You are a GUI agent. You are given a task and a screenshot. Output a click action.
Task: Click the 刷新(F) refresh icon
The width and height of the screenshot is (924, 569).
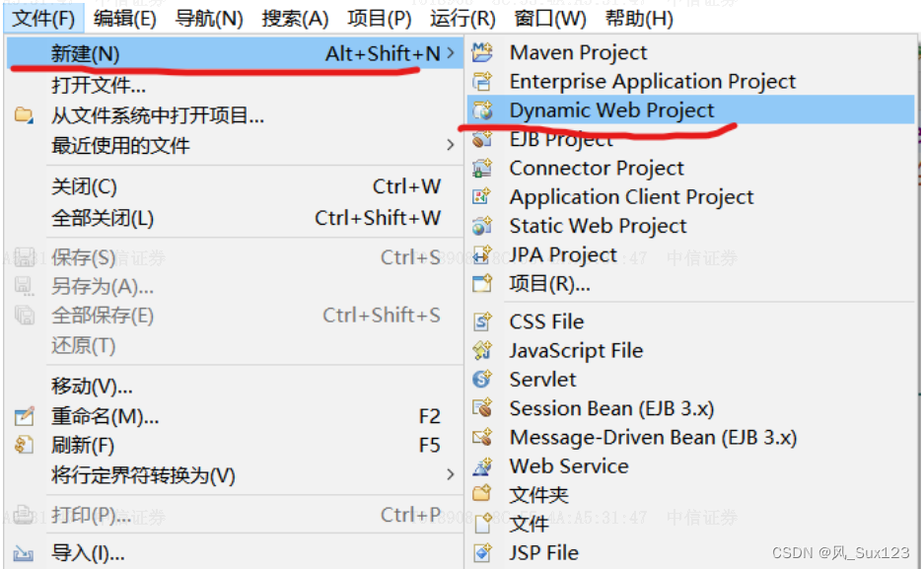[24, 445]
